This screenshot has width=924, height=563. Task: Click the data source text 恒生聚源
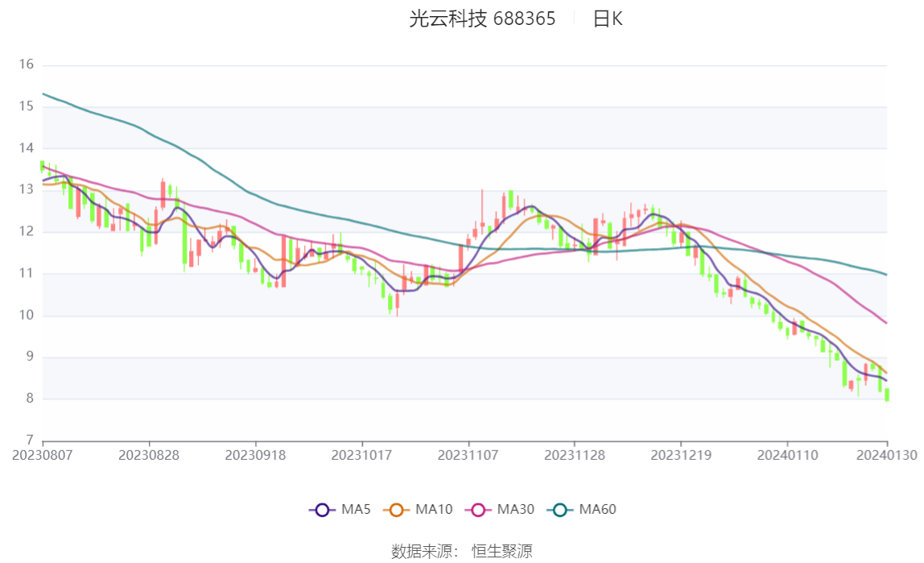pos(502,551)
